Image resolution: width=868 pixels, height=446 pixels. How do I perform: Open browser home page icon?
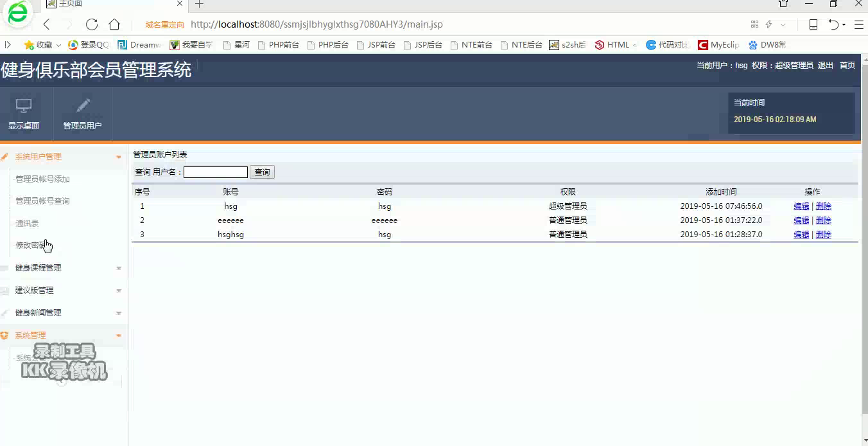point(114,24)
